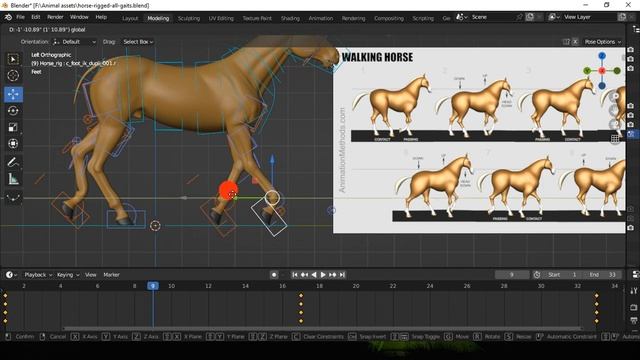Image resolution: width=640 pixels, height=360 pixels.
Task: Select the Annotate pencil tool
Action: point(13,162)
